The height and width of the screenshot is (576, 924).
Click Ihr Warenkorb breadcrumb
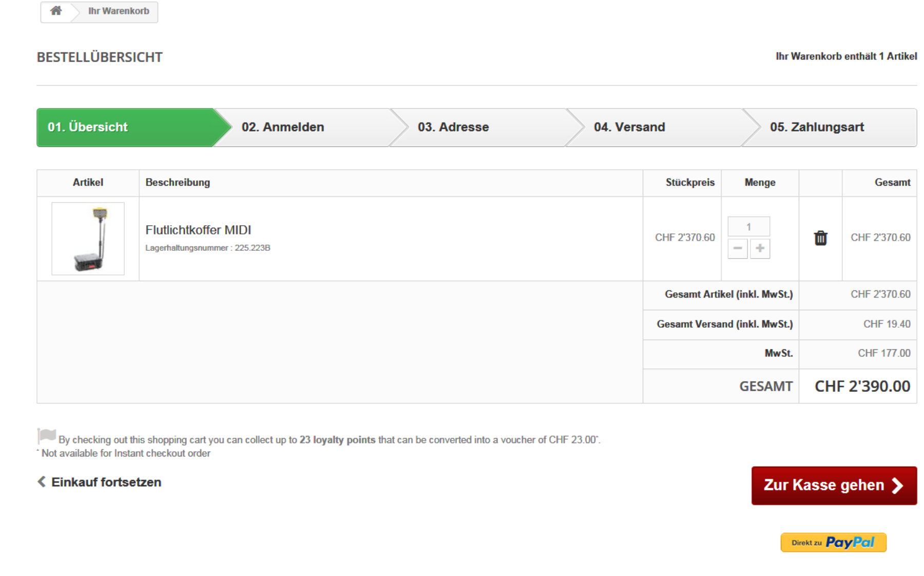click(119, 11)
